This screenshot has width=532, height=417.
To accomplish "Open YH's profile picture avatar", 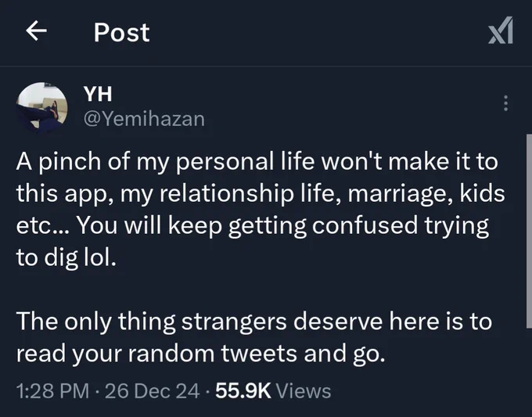I will (41, 107).
